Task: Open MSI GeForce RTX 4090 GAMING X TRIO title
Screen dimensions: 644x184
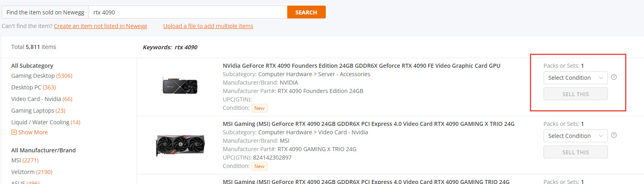Action: tap(368, 124)
